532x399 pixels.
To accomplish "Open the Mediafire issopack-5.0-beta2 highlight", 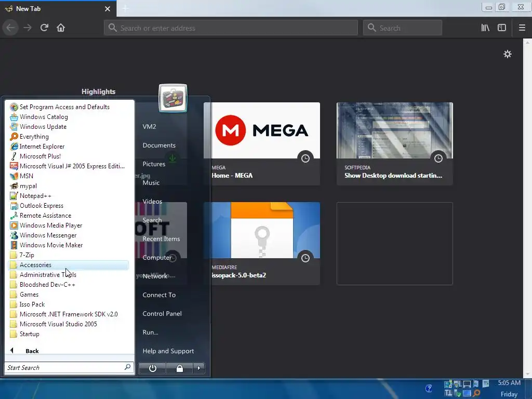I will 262,244.
